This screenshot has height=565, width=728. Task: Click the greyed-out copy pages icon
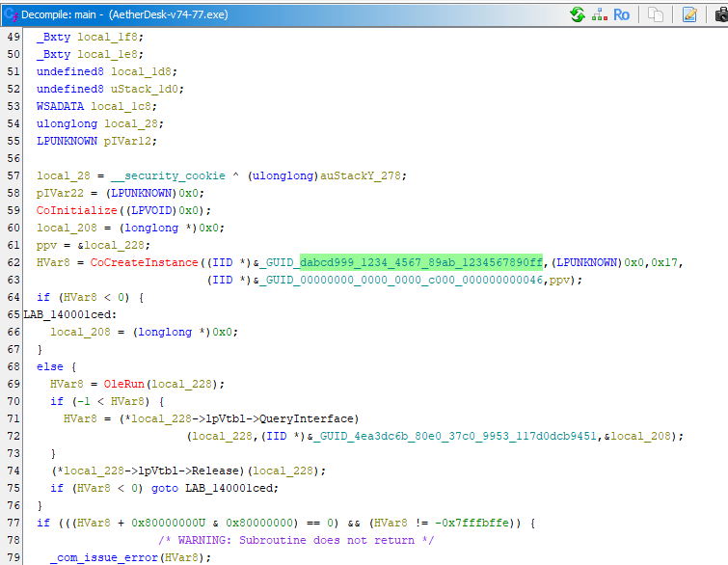[656, 14]
